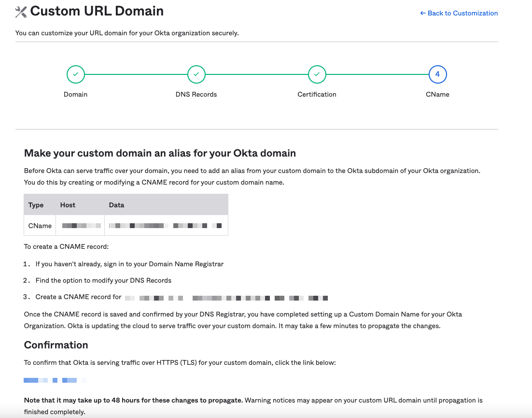532x418 pixels.
Task: Click the 'To create a CNAME record:' text
Action: click(x=67, y=246)
